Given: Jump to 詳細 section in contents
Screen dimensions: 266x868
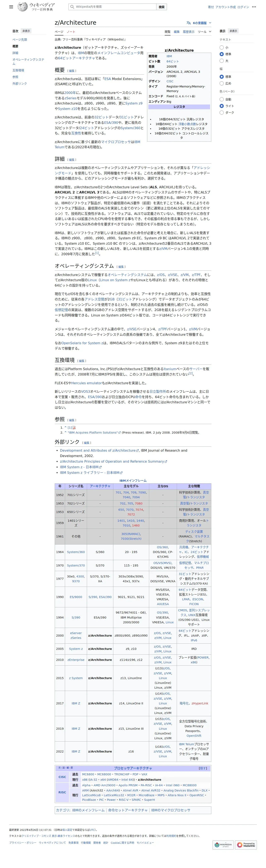Looking at the screenshot, I should 16,53.
